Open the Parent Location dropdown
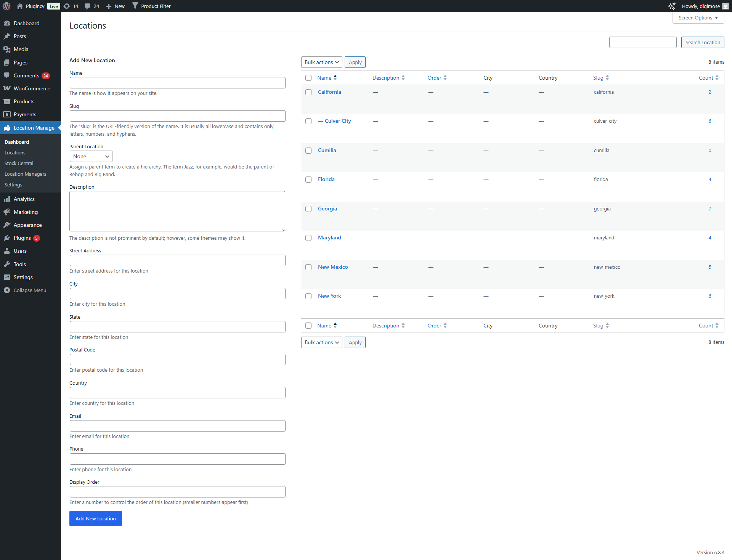The image size is (732, 560). pyautogui.click(x=91, y=156)
